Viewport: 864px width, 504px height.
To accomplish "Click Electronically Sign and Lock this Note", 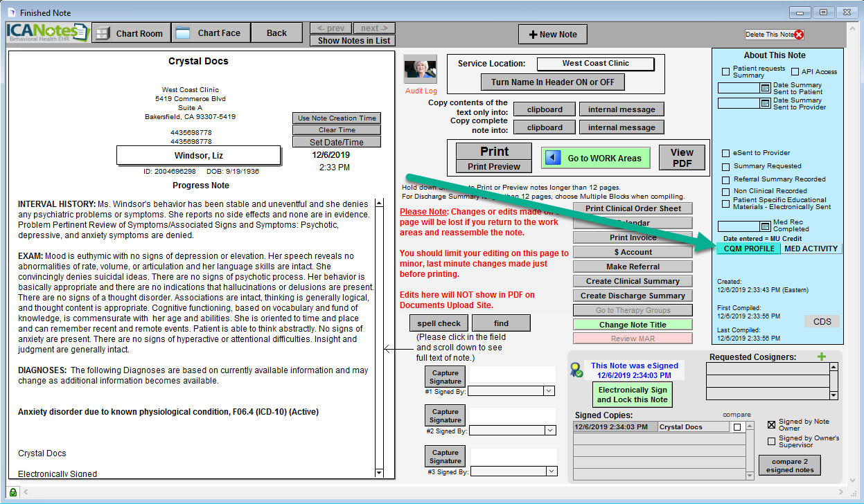I will pyautogui.click(x=633, y=395).
